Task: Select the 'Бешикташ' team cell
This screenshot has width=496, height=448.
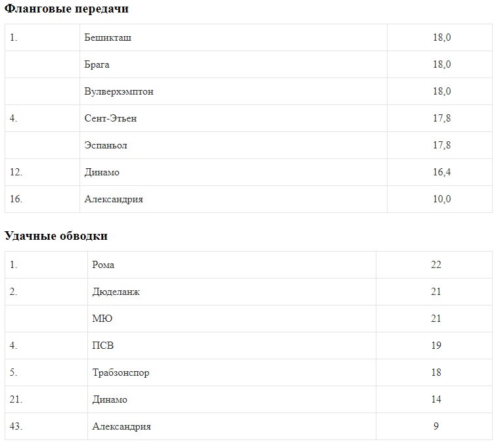Action: pyautogui.click(x=108, y=37)
